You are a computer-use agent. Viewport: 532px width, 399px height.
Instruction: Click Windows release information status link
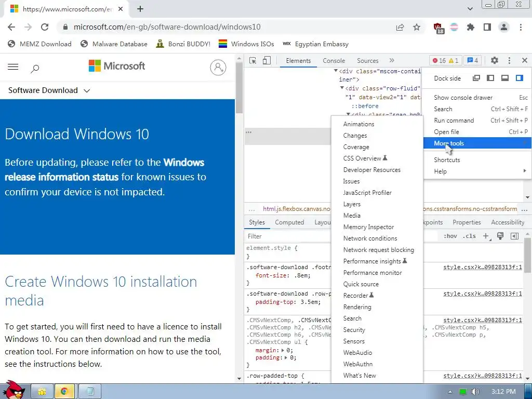click(104, 169)
